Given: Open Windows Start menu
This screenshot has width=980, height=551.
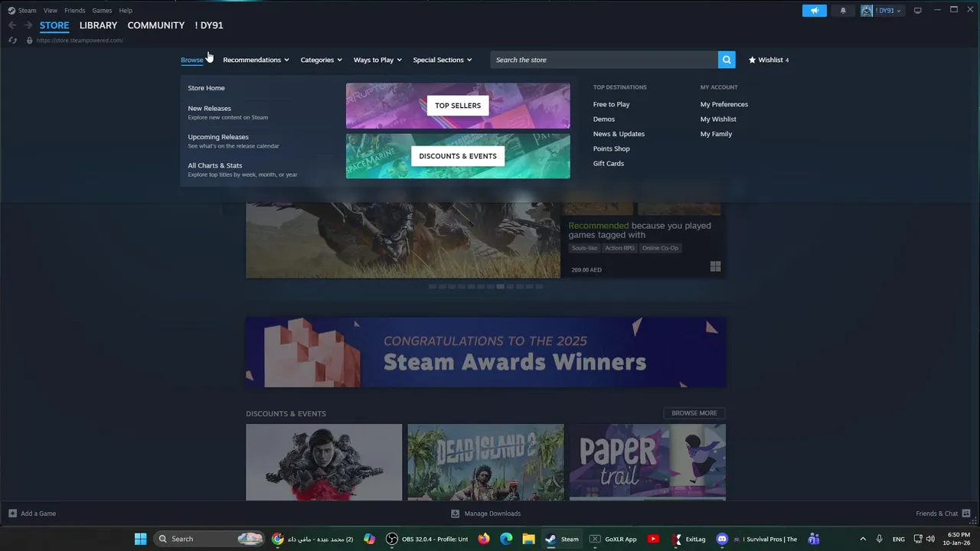Looking at the screenshot, I should click(x=140, y=539).
